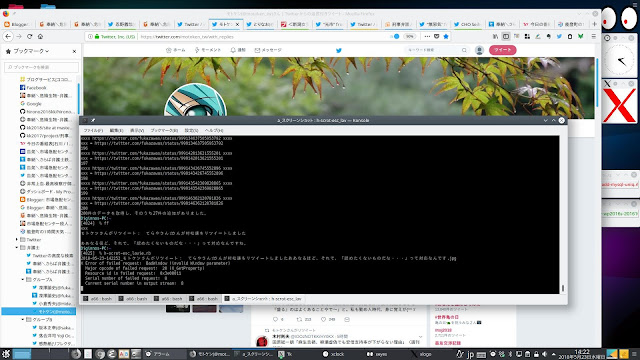
Task: Expand the Twitter bookmark folder
Action: pos(17,240)
